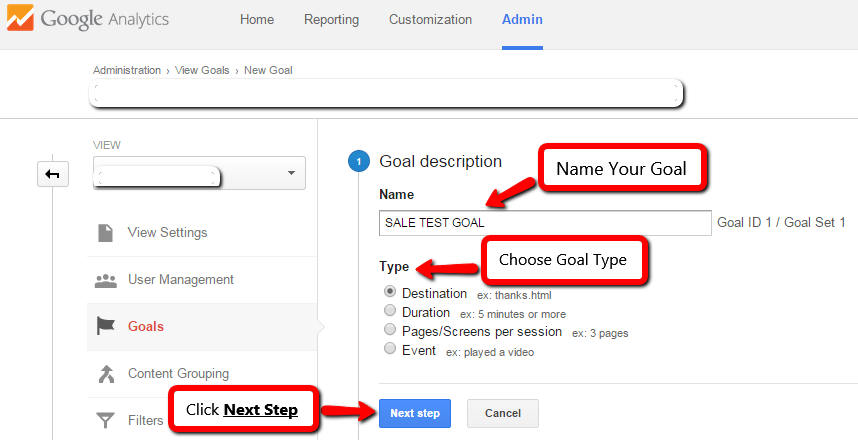Screen dimensions: 858x440
Task: Click the Content Grouping icon
Action: (106, 374)
